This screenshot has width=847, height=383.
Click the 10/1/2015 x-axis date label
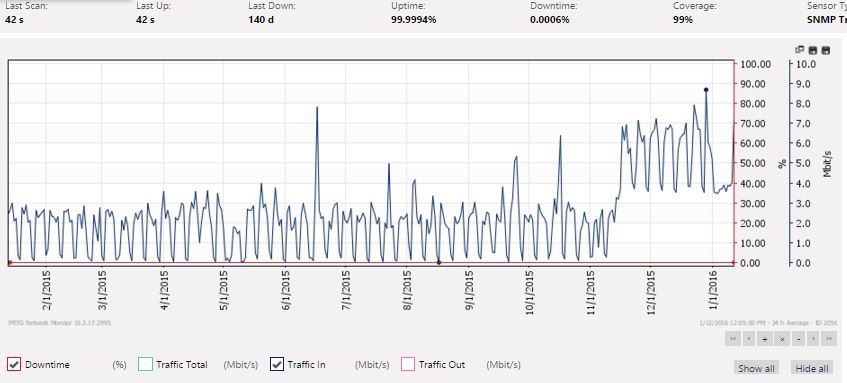(x=530, y=292)
